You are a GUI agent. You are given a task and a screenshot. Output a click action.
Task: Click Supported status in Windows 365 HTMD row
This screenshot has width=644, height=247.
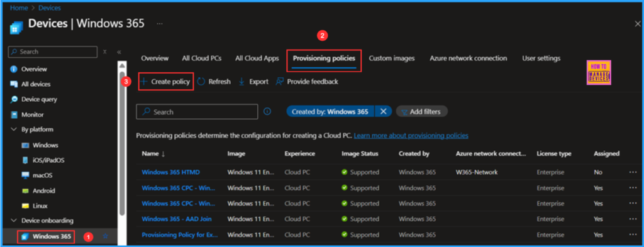pos(360,172)
